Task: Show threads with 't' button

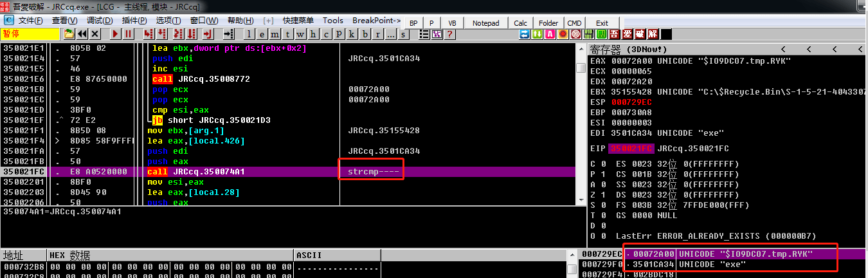Action: click(287, 34)
